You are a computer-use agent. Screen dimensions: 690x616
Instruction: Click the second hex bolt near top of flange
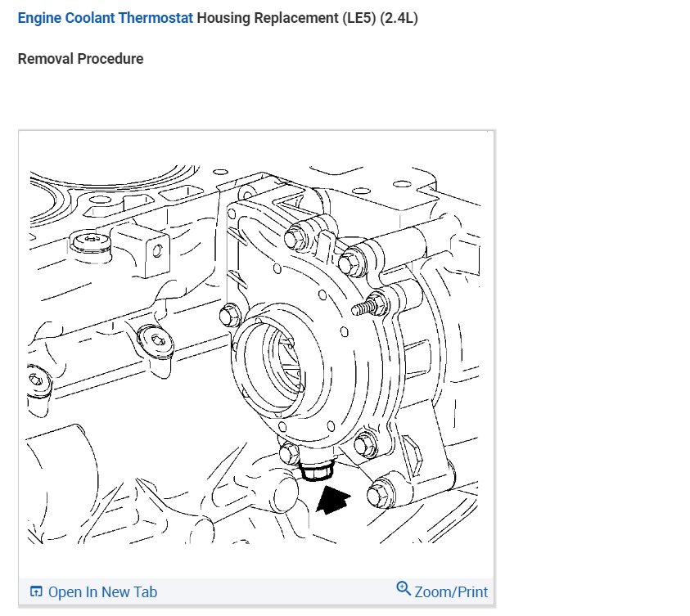tap(351, 263)
